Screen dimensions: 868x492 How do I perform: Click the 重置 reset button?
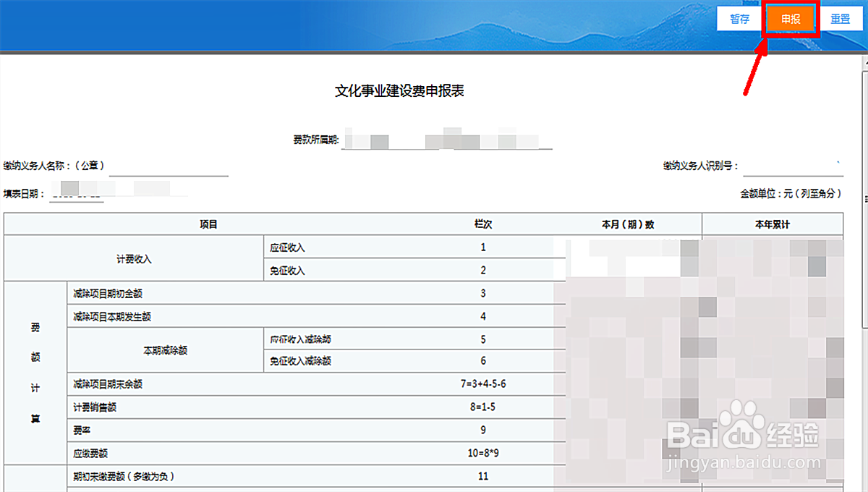click(x=841, y=20)
